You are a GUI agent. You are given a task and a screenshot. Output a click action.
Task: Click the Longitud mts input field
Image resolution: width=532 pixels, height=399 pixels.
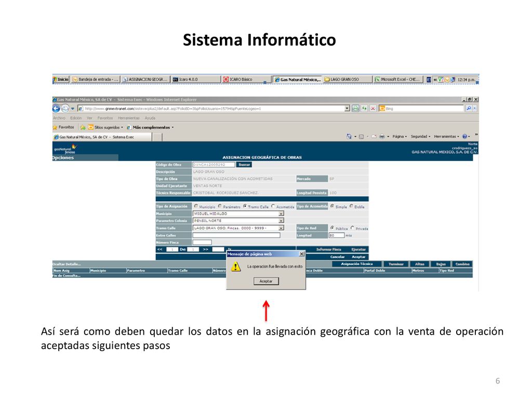(x=336, y=235)
